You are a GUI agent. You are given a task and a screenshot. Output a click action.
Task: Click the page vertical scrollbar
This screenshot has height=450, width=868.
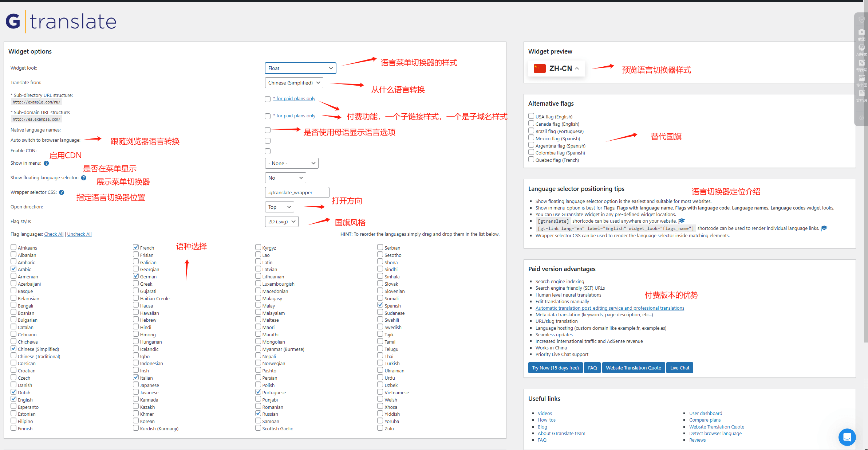pyautogui.click(x=866, y=171)
